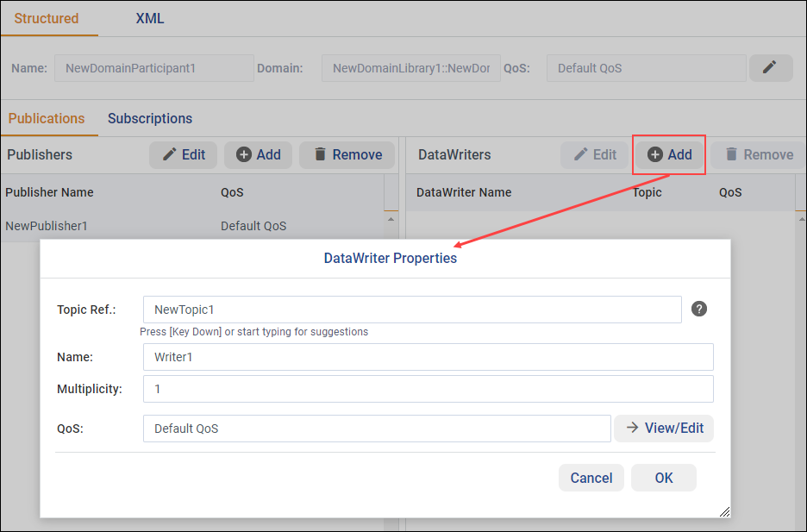Select the pencil Edit icon for DataWriters
Image resolution: width=807 pixels, height=532 pixels.
tap(582, 154)
